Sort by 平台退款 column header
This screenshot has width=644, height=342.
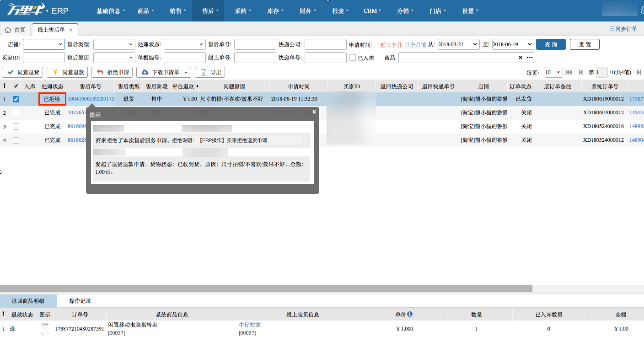[x=185, y=86]
